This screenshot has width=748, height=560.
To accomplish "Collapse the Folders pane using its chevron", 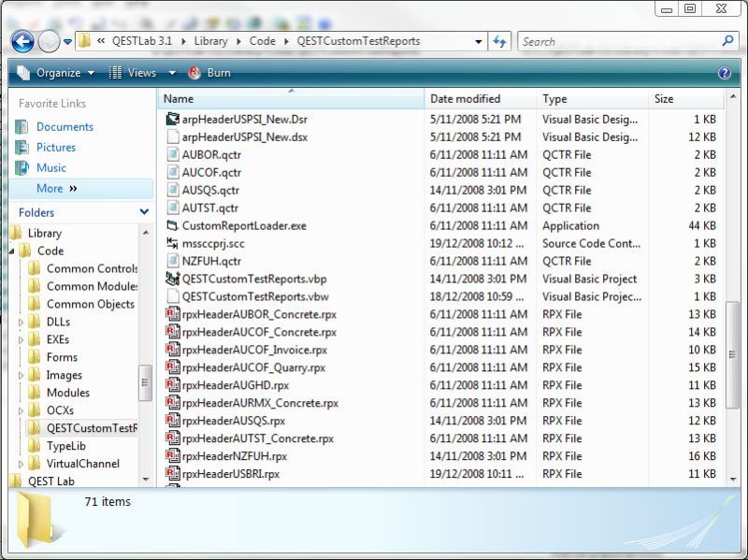I will pyautogui.click(x=144, y=212).
